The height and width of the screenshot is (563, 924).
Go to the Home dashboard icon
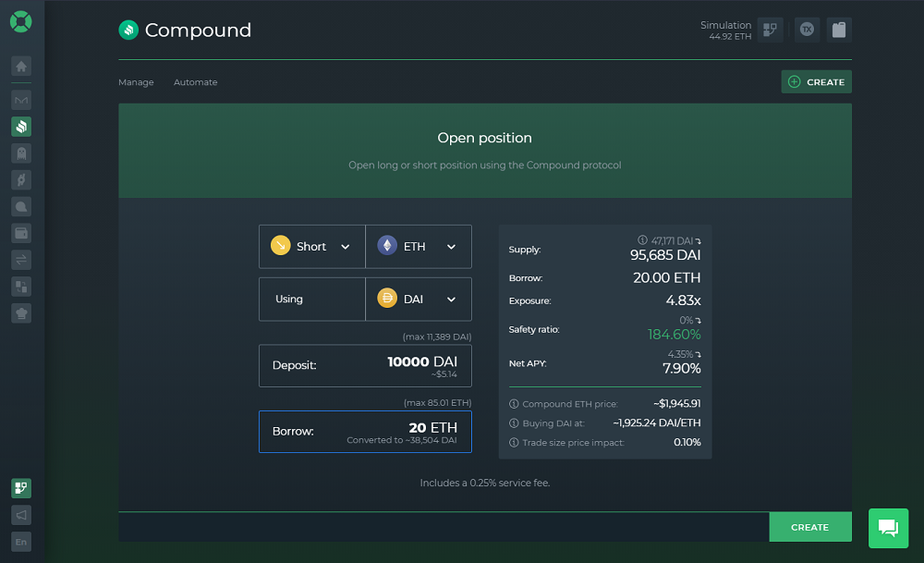click(x=21, y=66)
